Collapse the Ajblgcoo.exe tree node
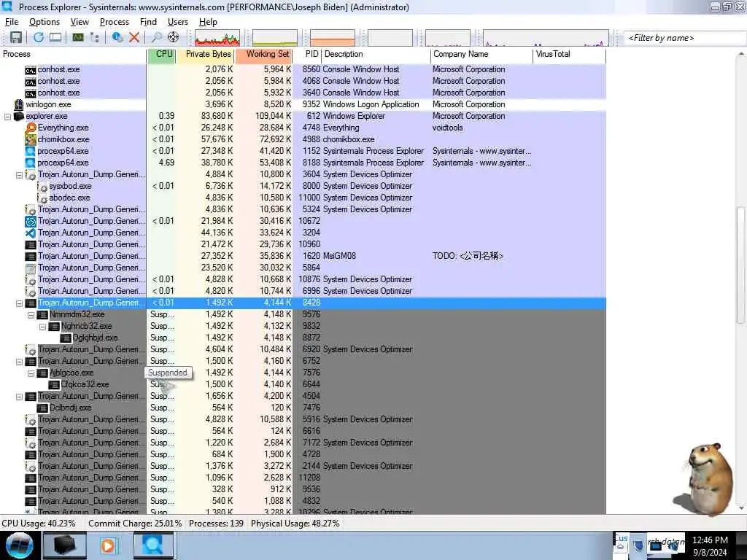Image resolution: width=747 pixels, height=560 pixels. [x=31, y=373]
